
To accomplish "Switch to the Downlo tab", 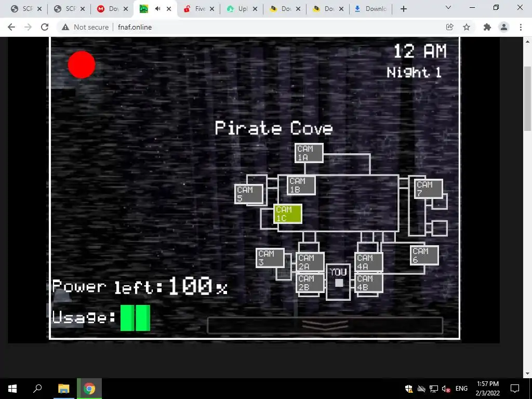I will [x=370, y=9].
